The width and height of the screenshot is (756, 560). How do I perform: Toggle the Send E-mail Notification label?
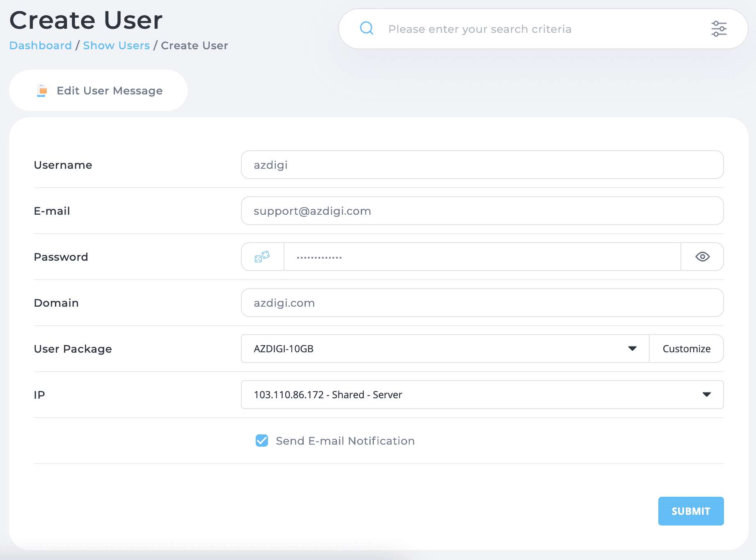tap(345, 441)
